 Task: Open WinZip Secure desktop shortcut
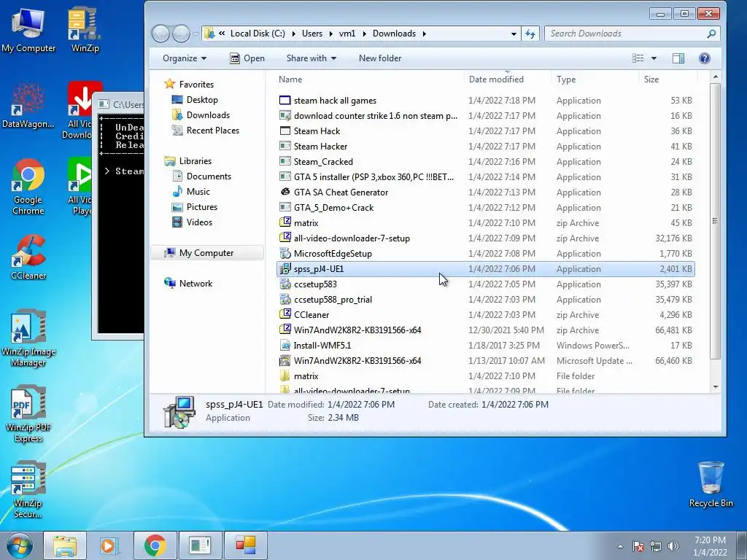pyautogui.click(x=28, y=491)
